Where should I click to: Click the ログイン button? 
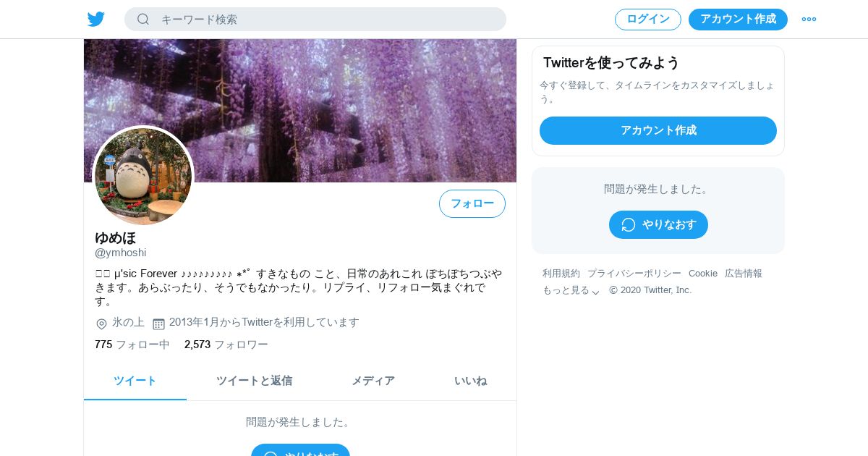[648, 20]
